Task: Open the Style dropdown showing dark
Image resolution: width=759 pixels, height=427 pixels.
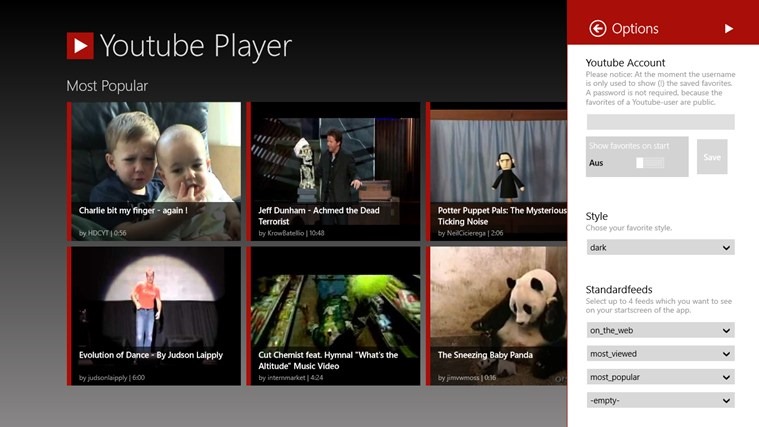Action: point(661,247)
